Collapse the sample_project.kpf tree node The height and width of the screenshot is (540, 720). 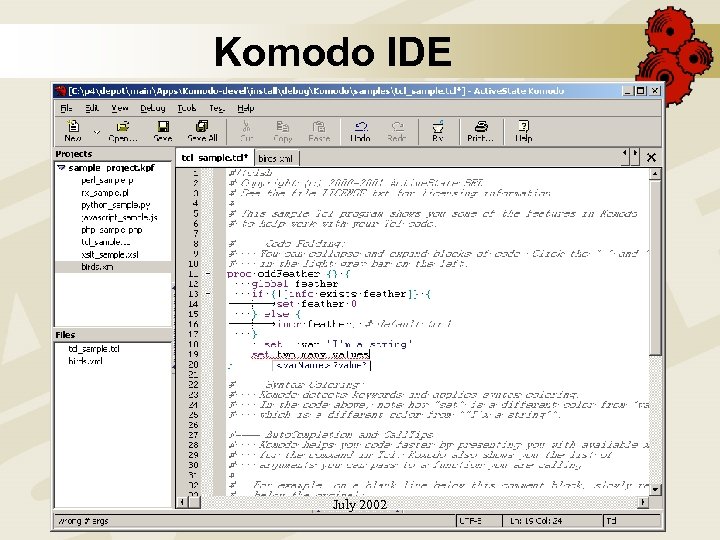(x=61, y=168)
